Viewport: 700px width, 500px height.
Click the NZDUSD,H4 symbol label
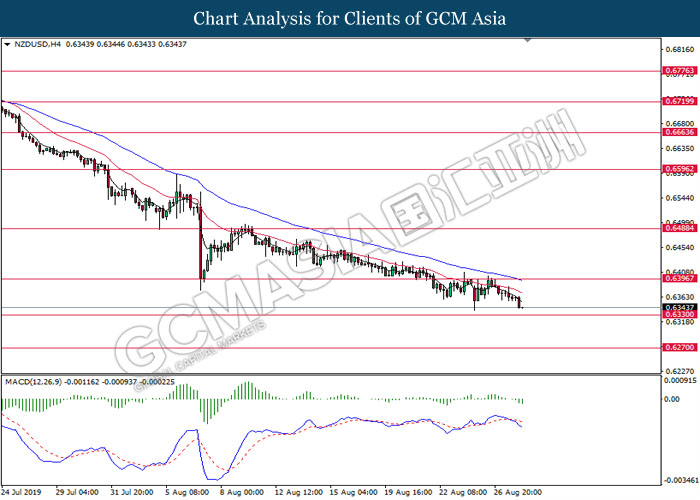click(36, 45)
